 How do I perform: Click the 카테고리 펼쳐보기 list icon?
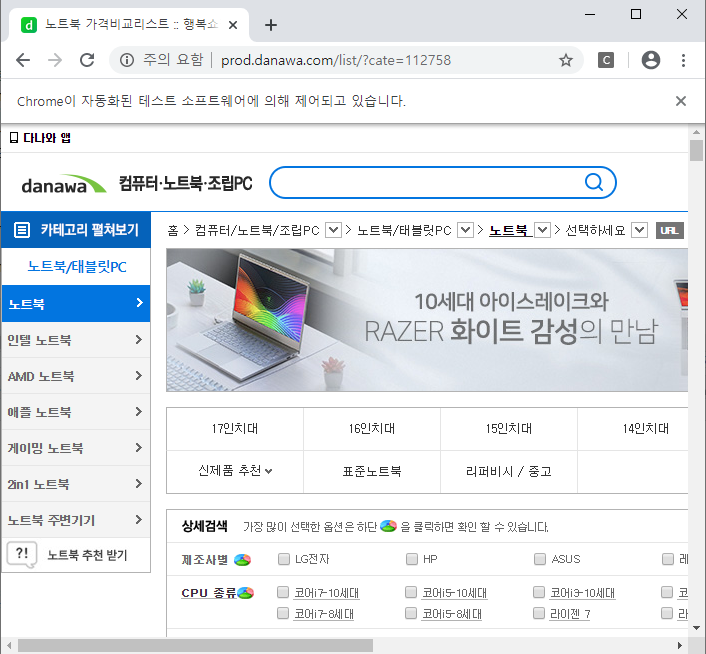click(22, 230)
